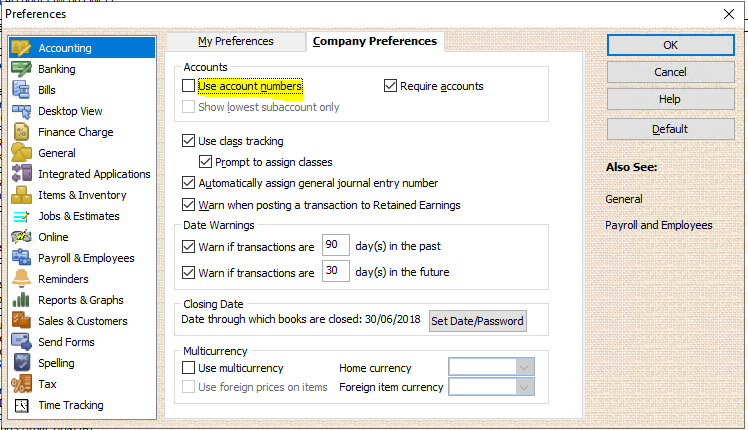The height and width of the screenshot is (430, 748).
Task: Expand the Home currency dropdown
Action: click(491, 367)
